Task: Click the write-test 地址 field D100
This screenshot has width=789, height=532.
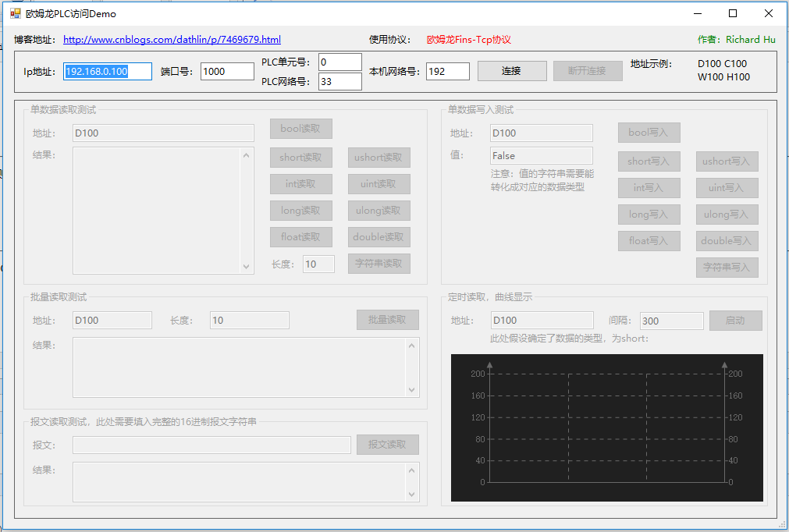Action: (x=542, y=133)
